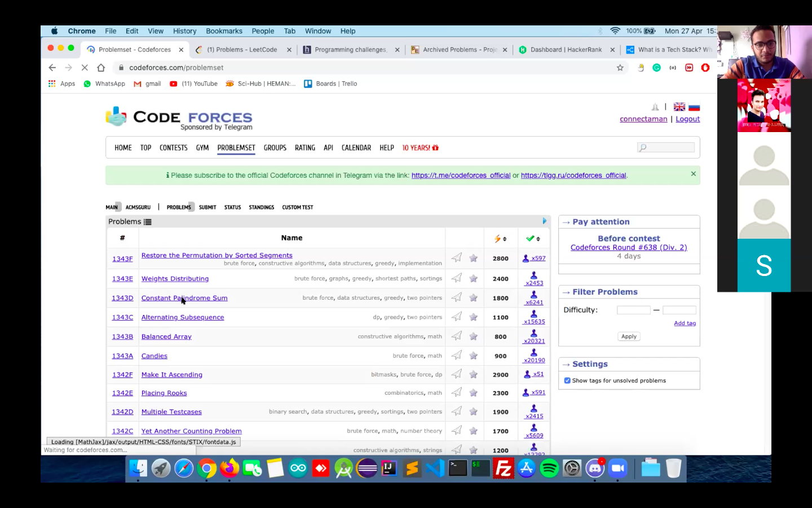Open CONTESTS in Codeforces navigation
The image size is (812, 508).
[174, 148]
